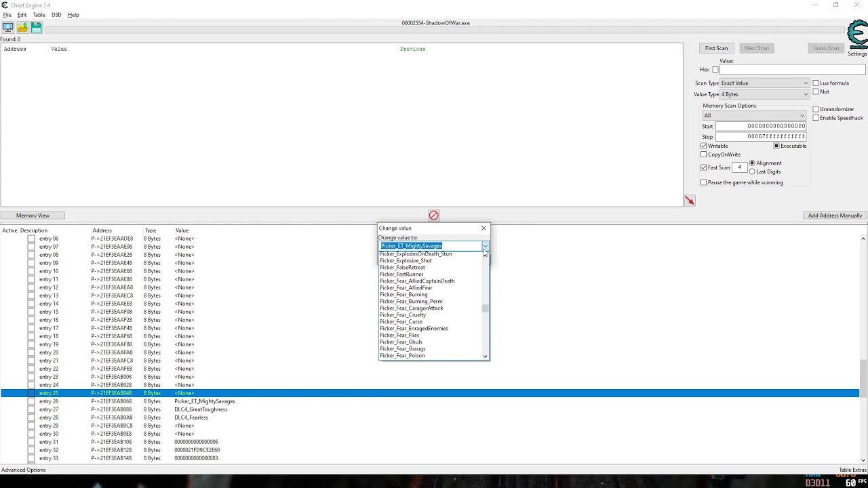Toggle the Executable checkbox
This screenshot has width=868, height=488.
tap(776, 146)
